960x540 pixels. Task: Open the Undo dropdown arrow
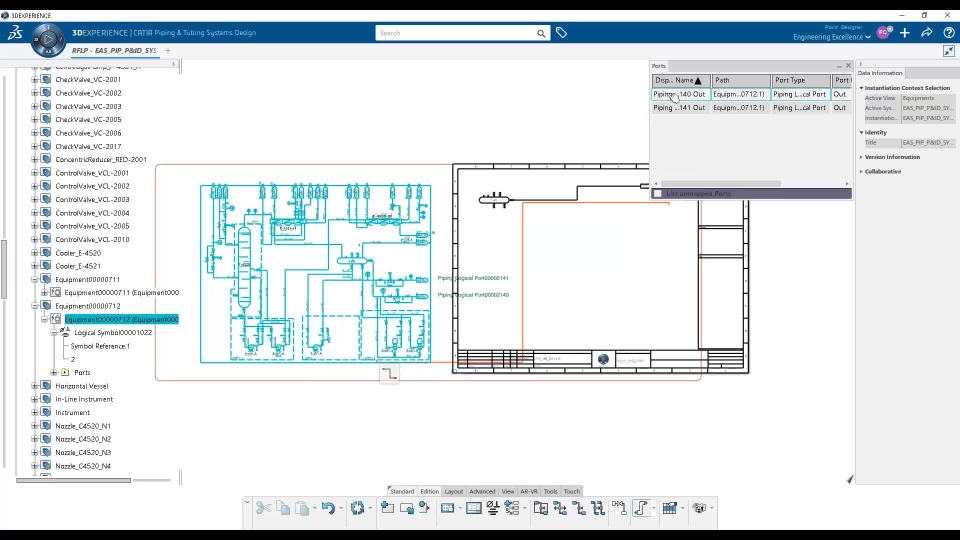point(341,509)
